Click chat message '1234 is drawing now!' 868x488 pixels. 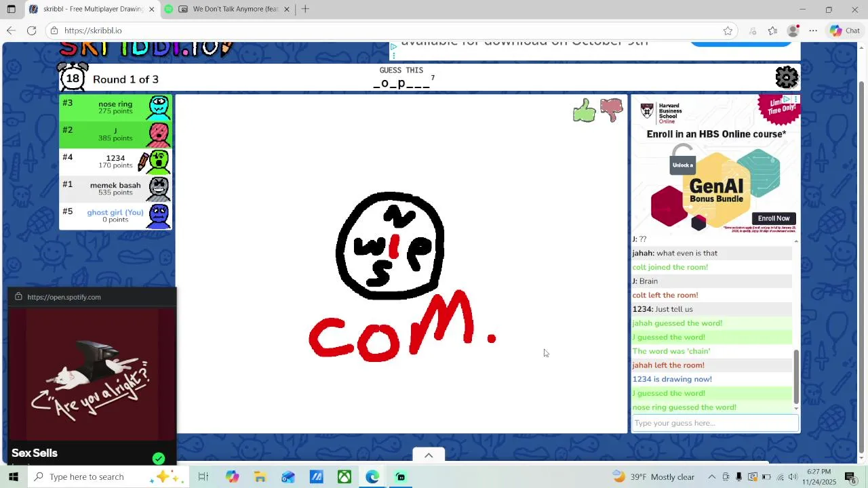(x=672, y=380)
